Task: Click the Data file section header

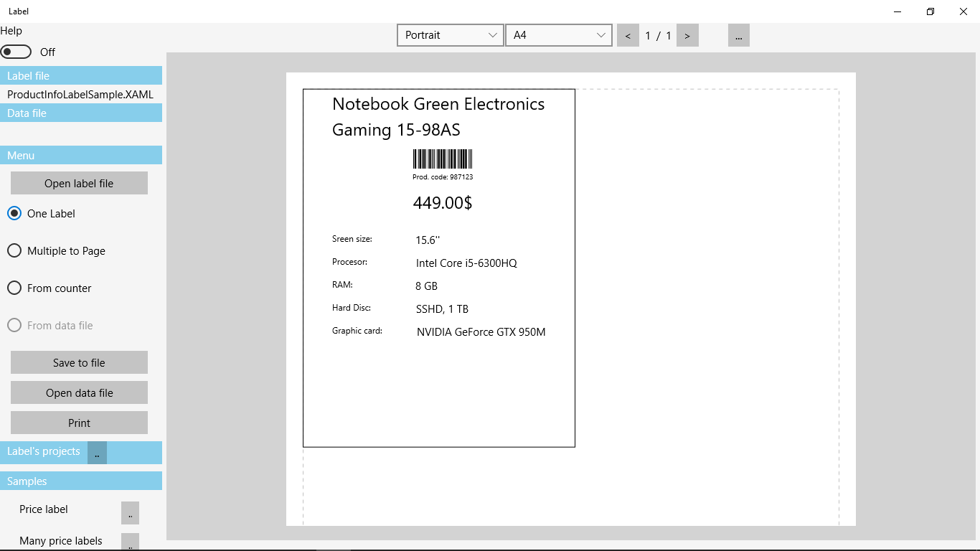Action: click(81, 113)
